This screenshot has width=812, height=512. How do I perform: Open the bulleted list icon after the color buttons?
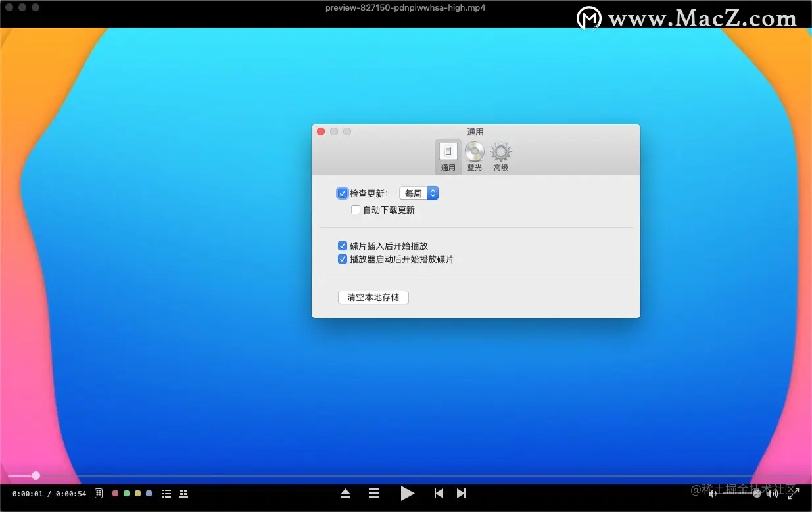pos(166,493)
